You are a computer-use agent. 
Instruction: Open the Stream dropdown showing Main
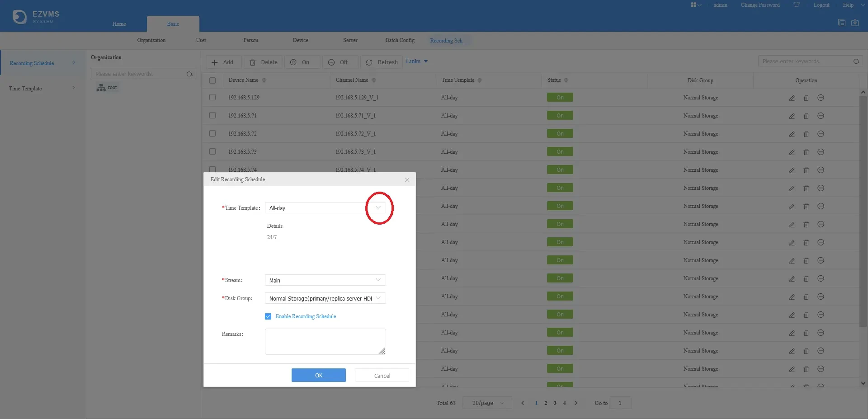(x=325, y=280)
